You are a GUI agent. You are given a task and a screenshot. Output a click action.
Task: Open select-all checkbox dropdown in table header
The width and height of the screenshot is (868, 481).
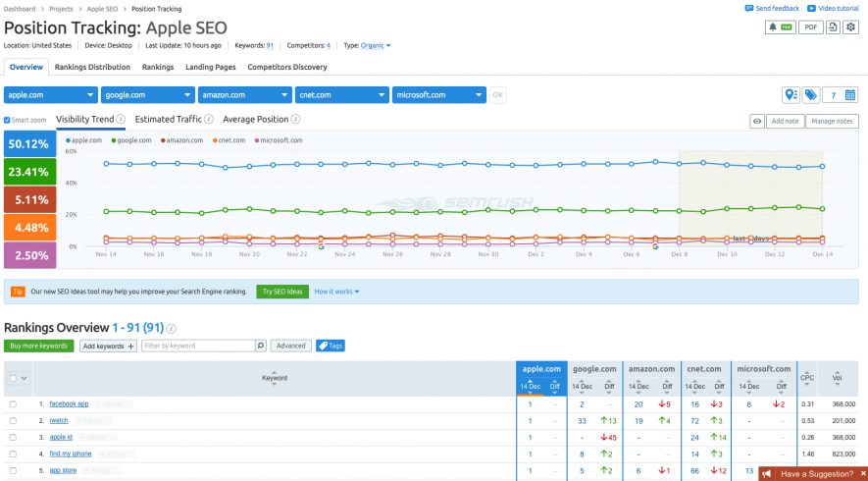(18, 379)
